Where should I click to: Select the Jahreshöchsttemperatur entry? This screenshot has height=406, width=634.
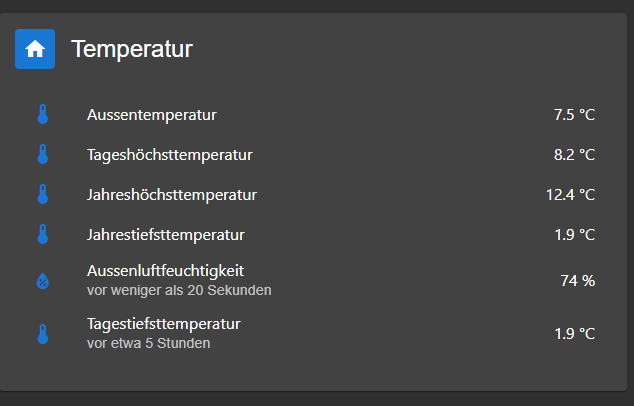pos(172,195)
